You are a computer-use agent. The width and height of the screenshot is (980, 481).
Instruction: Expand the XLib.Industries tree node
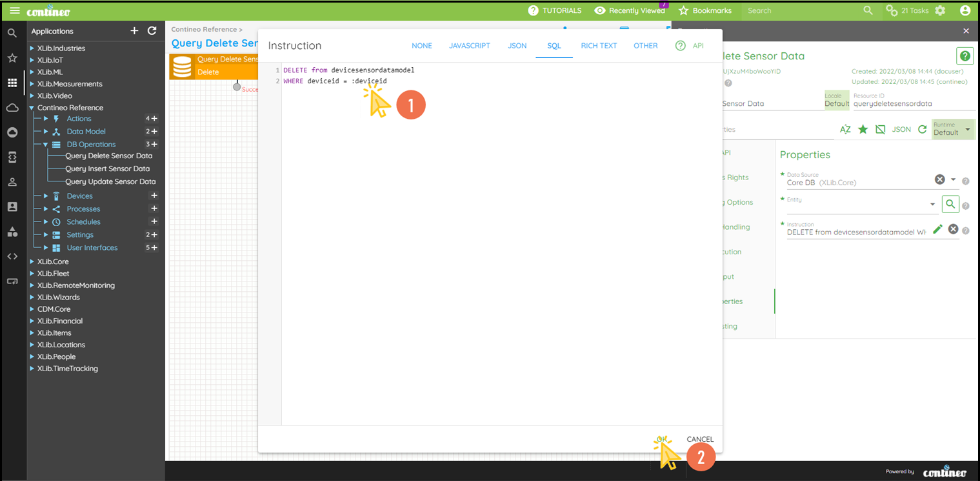coord(32,48)
